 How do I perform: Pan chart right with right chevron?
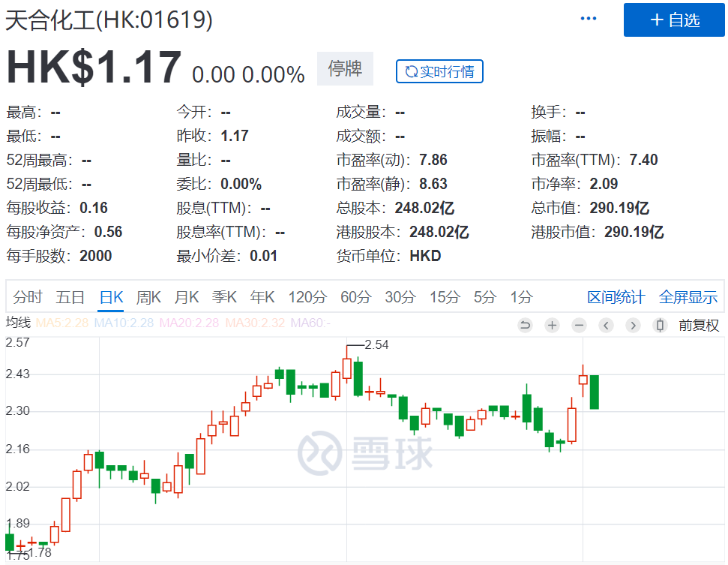tap(633, 325)
